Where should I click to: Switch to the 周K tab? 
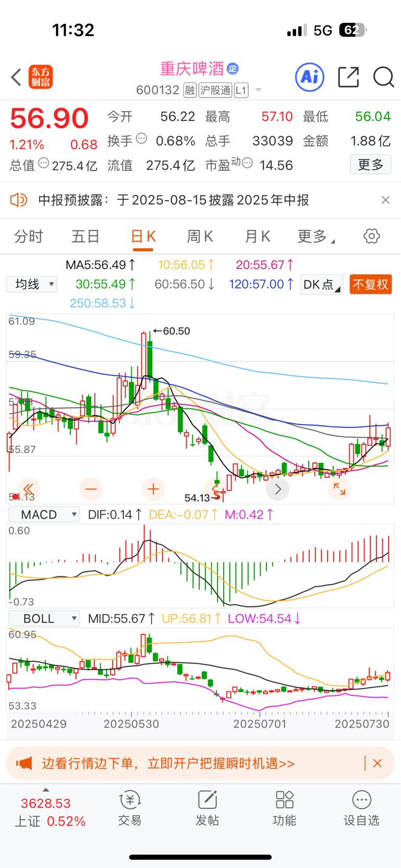(200, 237)
